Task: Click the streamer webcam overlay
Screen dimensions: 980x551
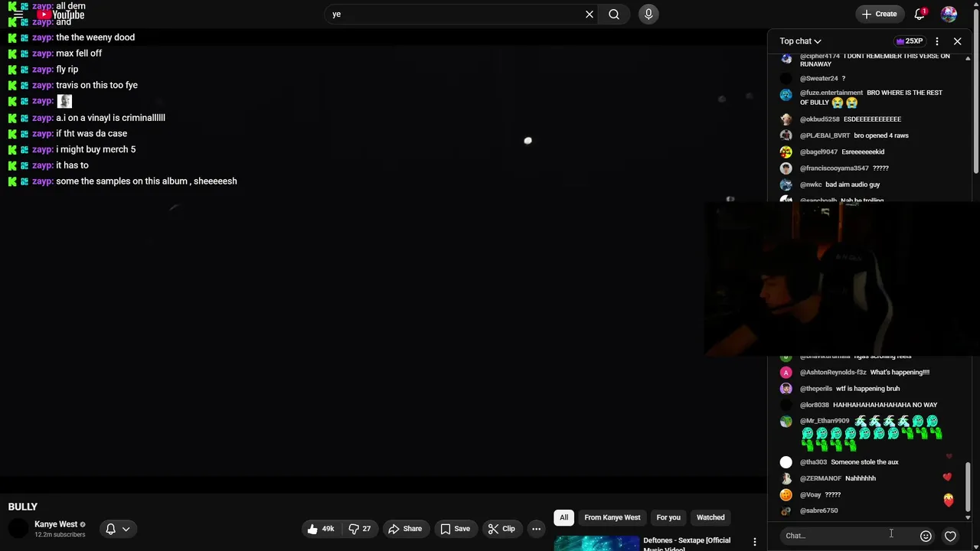Action: tap(842, 279)
